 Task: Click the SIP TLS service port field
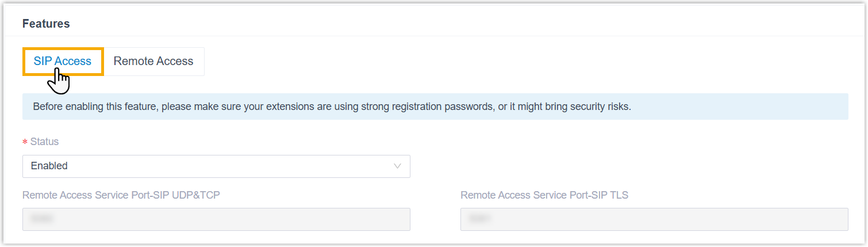654,219
